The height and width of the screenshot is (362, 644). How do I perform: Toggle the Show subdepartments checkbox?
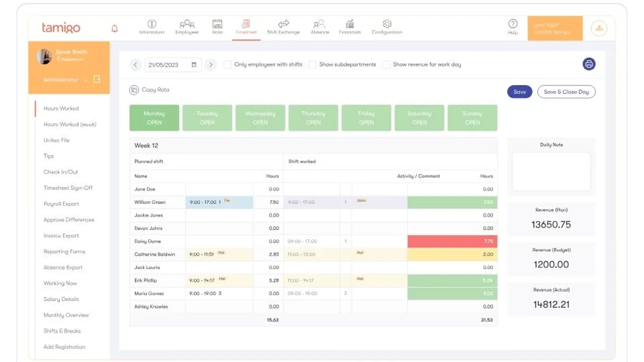pos(312,65)
